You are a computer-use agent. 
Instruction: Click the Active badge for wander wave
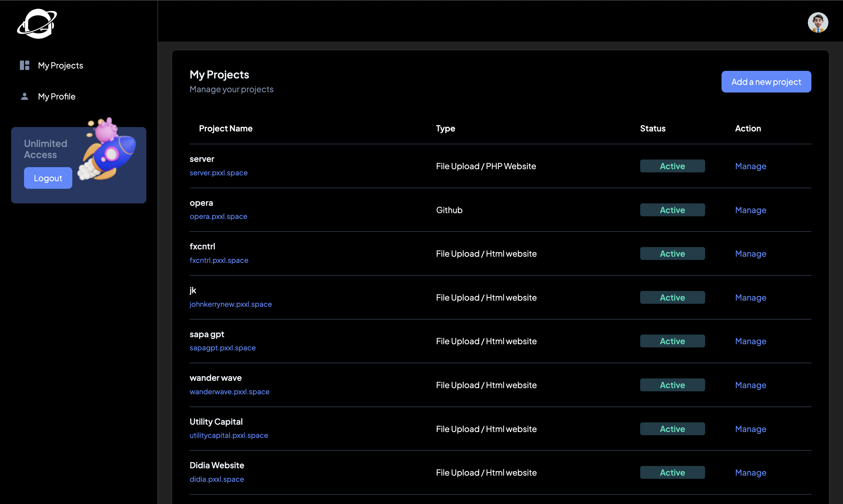coord(672,385)
